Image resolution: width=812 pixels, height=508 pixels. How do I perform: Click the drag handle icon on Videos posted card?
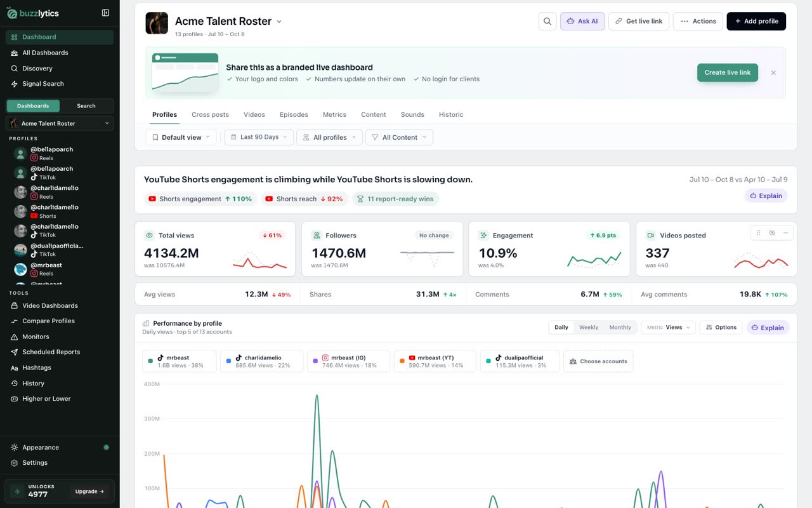tap(757, 233)
